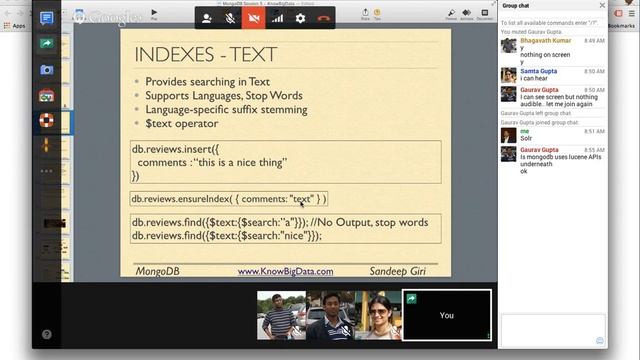Click Gaurav Gupta's avatar at 8:55 AM

[x=509, y=154]
